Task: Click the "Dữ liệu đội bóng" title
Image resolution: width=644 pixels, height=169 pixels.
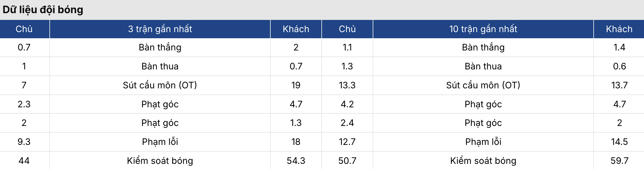Action: coord(43,10)
